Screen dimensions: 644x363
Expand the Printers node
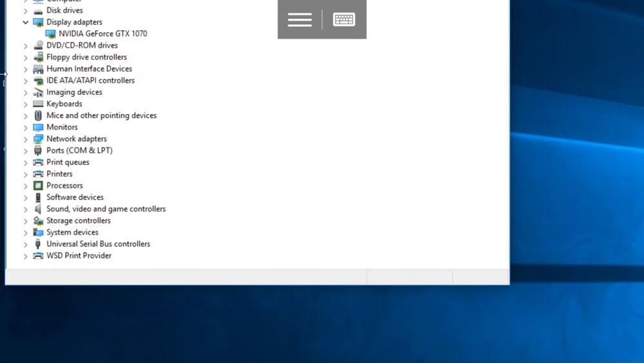point(26,174)
